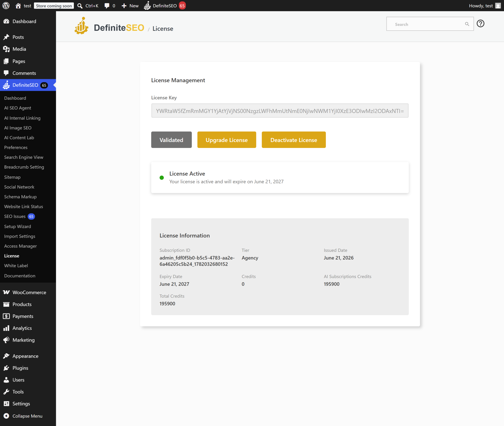Open SEO Issues with 65 badge

click(19, 216)
